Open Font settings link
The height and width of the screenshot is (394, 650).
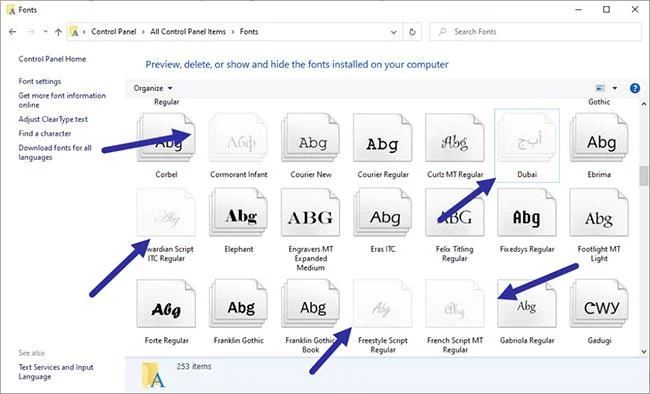point(40,81)
